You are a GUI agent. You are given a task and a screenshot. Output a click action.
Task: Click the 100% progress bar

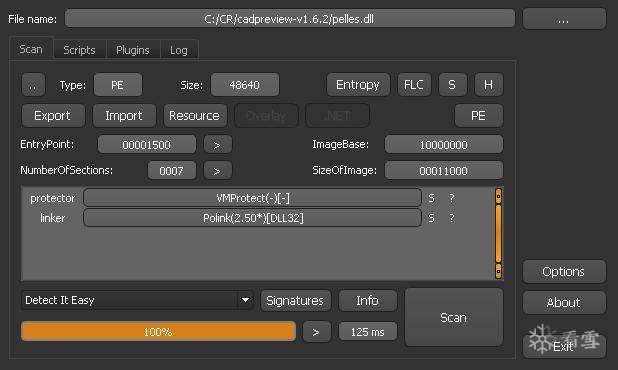click(x=158, y=331)
